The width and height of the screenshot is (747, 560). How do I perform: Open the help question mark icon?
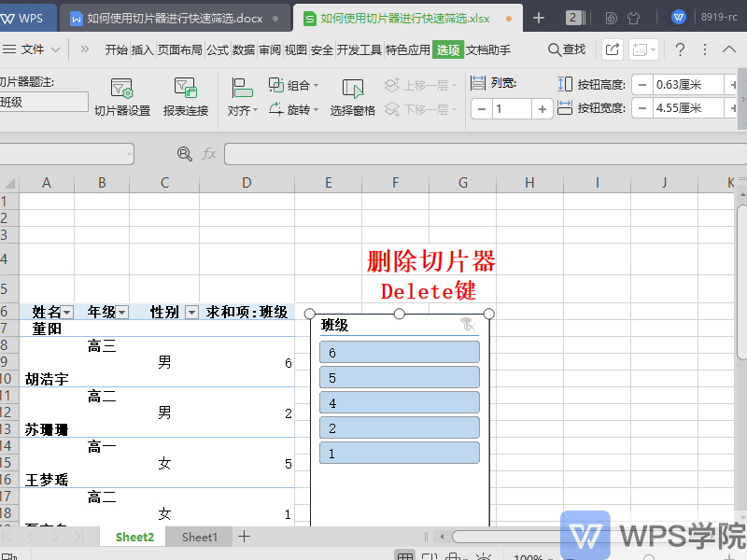coord(681,49)
